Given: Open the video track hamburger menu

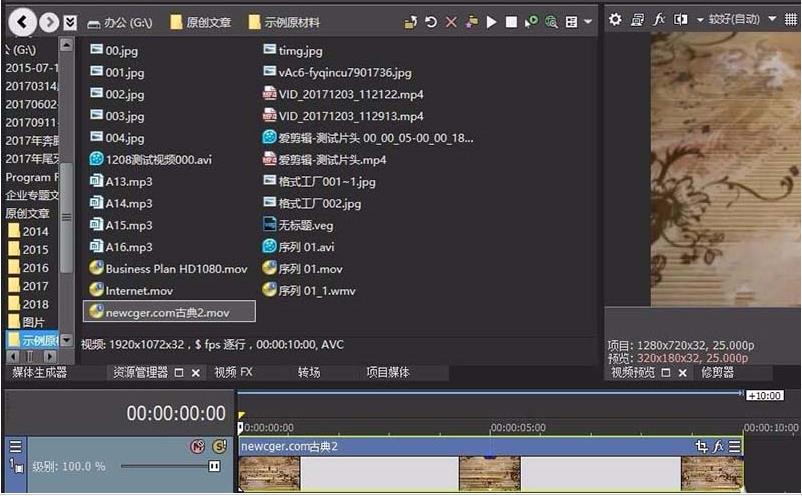Looking at the screenshot, I should click(x=15, y=446).
